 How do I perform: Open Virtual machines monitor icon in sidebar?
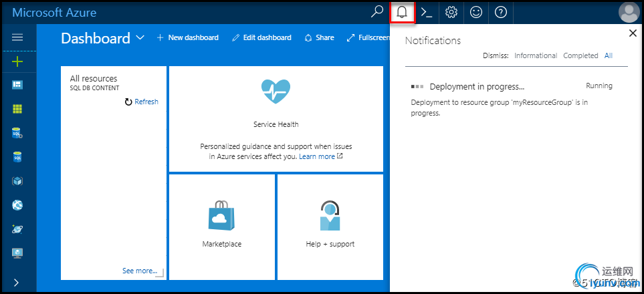point(17,253)
